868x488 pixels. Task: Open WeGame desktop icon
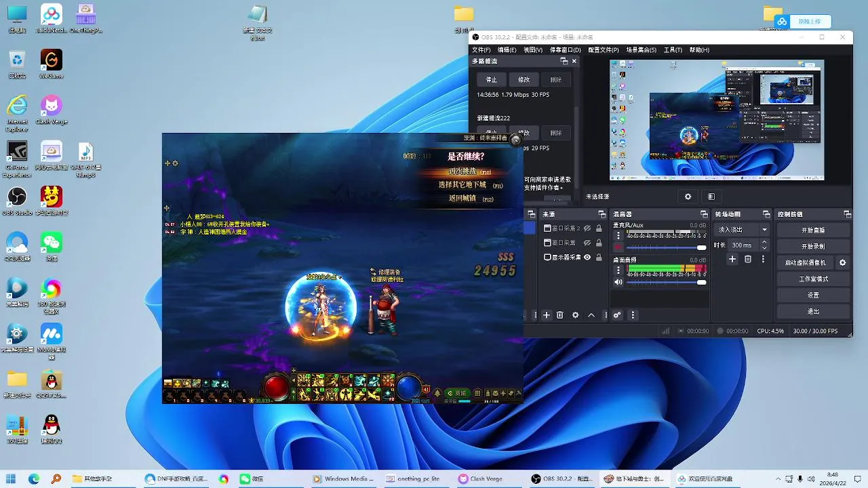pos(51,64)
